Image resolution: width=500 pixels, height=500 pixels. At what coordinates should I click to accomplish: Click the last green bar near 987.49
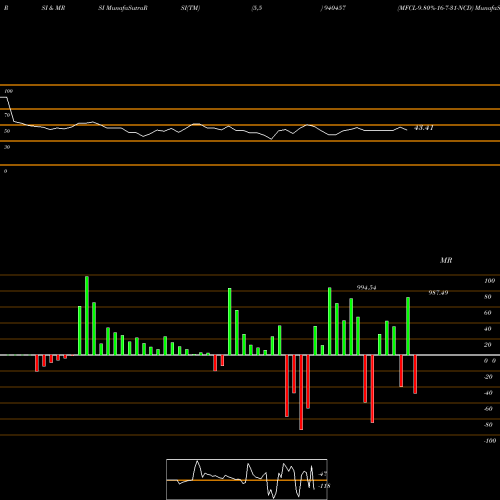[x=408, y=326]
